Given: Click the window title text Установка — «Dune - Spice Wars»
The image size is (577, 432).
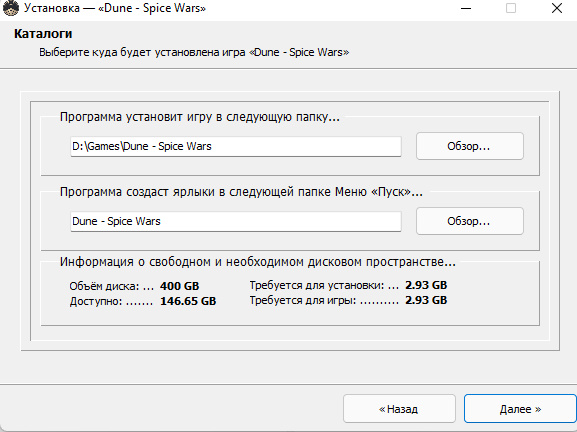Looking at the screenshot, I should point(115,8).
